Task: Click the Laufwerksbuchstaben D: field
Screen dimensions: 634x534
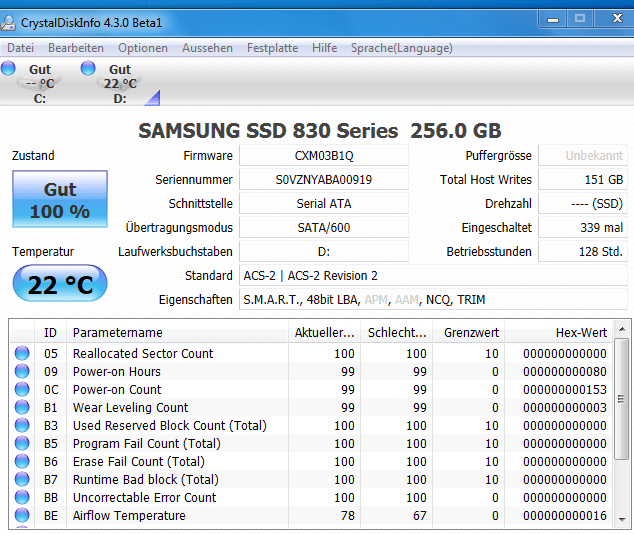Action: pos(324,252)
